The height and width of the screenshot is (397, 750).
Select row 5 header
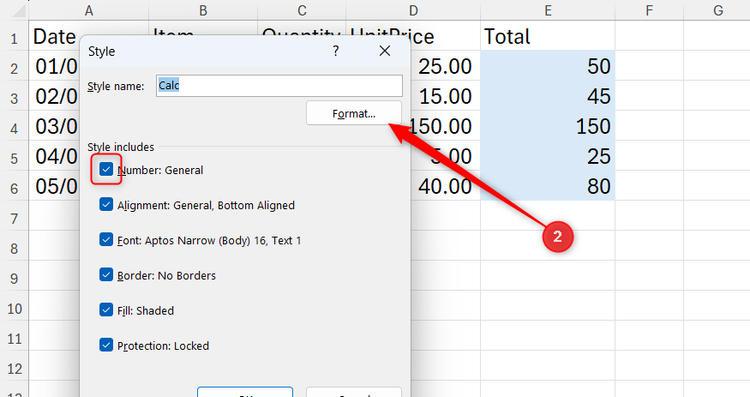click(x=14, y=157)
